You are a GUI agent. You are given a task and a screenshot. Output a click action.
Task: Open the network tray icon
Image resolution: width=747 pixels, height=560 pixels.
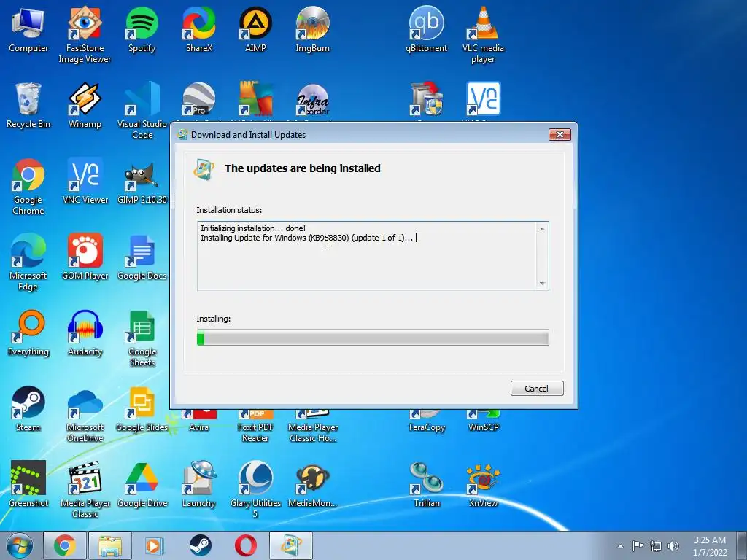click(656, 546)
